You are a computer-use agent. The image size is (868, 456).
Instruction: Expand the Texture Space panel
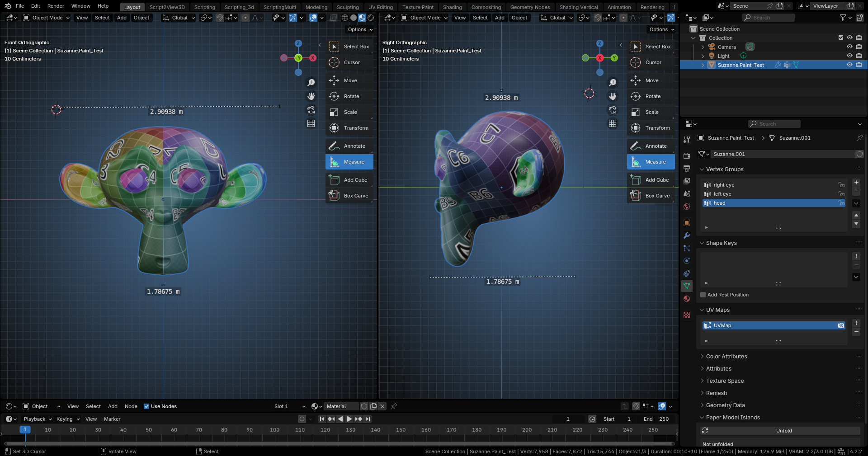pyautogui.click(x=724, y=381)
